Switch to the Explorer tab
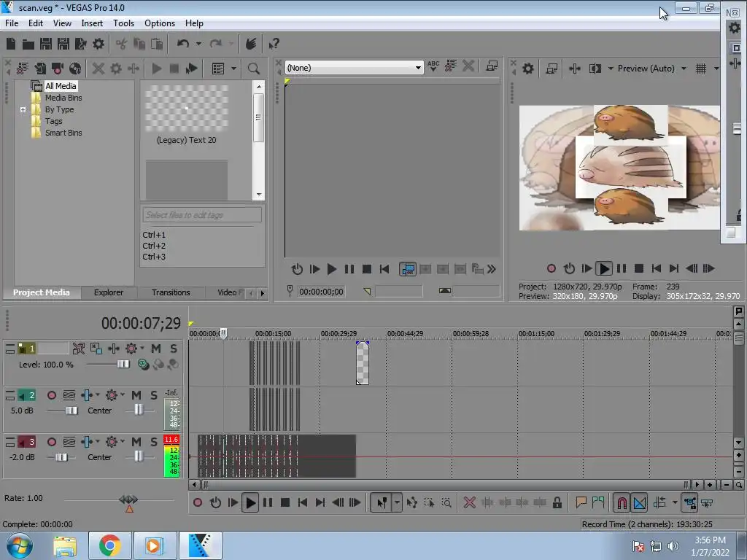Image resolution: width=747 pixels, height=560 pixels. coord(109,292)
